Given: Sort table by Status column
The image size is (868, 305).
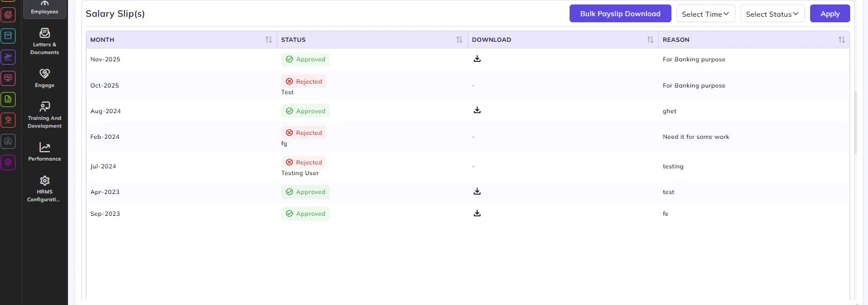Looking at the screenshot, I should click(x=459, y=40).
